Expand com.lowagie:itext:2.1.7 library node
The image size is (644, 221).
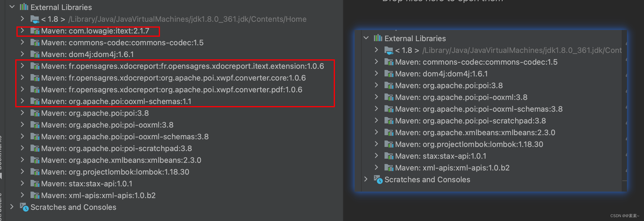(x=22, y=31)
